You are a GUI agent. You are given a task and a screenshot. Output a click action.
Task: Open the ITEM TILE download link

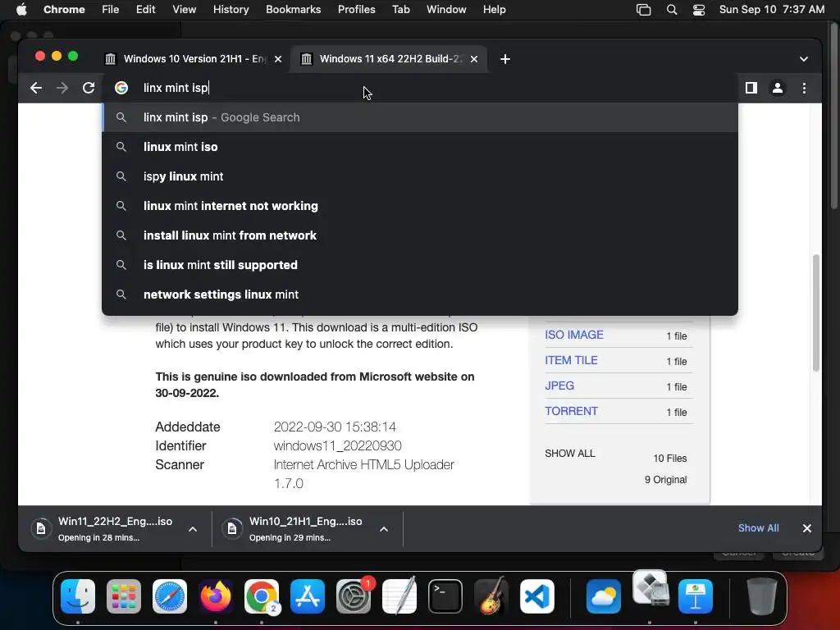pos(571,361)
